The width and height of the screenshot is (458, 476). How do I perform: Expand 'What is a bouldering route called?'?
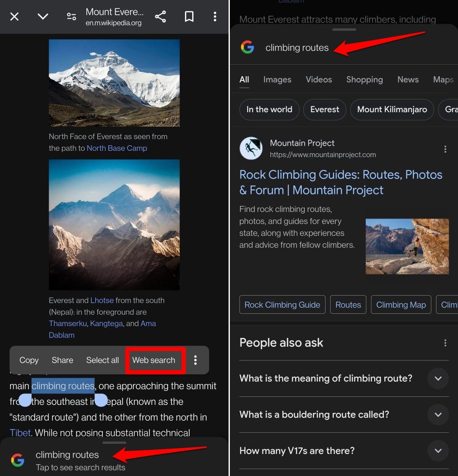344,415
